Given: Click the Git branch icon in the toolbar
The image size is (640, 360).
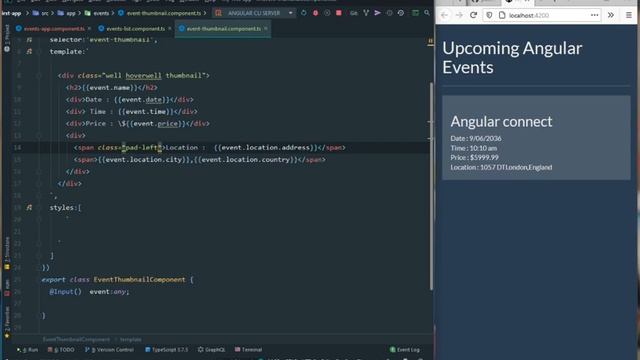Looking at the screenshot, I should pyautogui.click(x=366, y=13).
